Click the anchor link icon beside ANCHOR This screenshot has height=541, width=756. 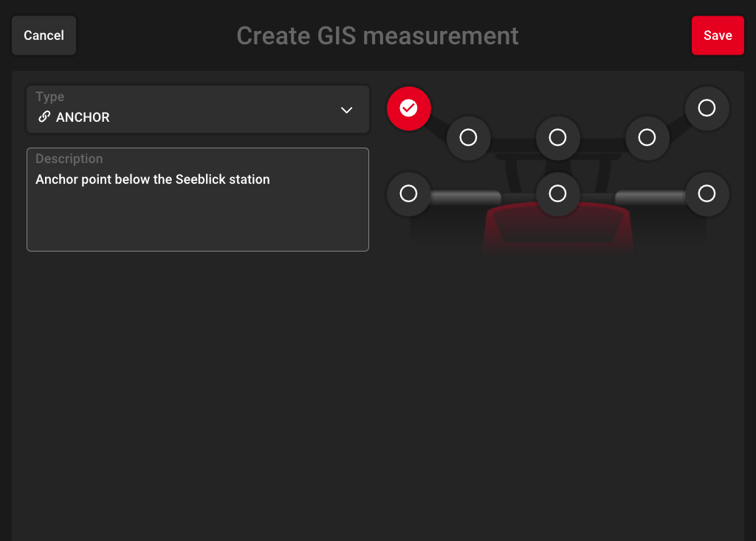[x=44, y=117]
